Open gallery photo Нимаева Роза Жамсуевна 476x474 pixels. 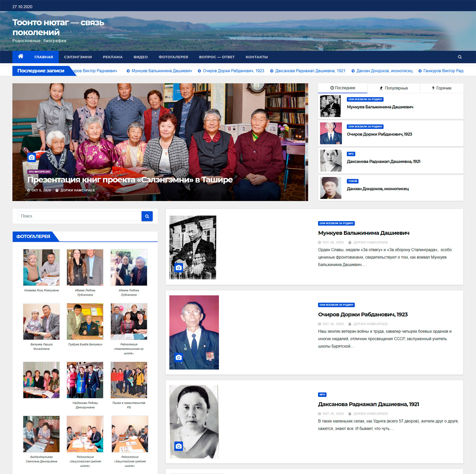coord(41,267)
